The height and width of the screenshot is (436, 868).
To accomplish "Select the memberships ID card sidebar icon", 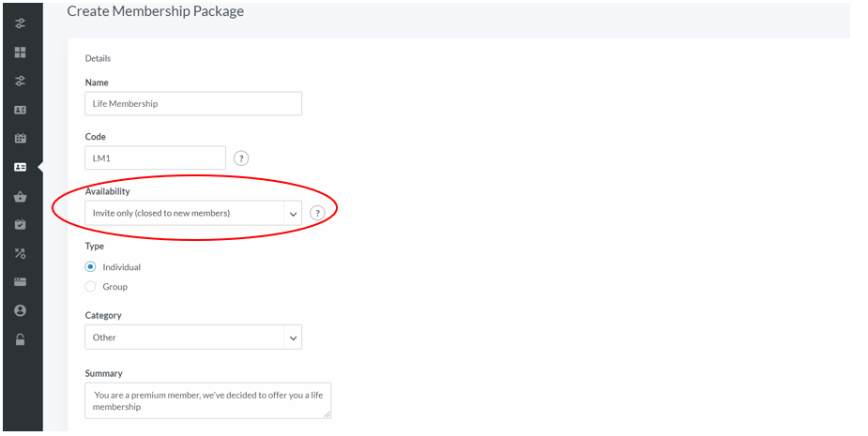I will (20, 167).
